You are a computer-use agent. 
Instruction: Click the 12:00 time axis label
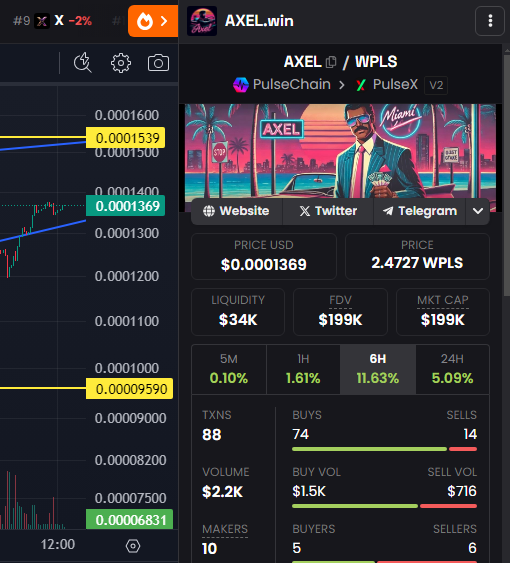click(x=57, y=544)
